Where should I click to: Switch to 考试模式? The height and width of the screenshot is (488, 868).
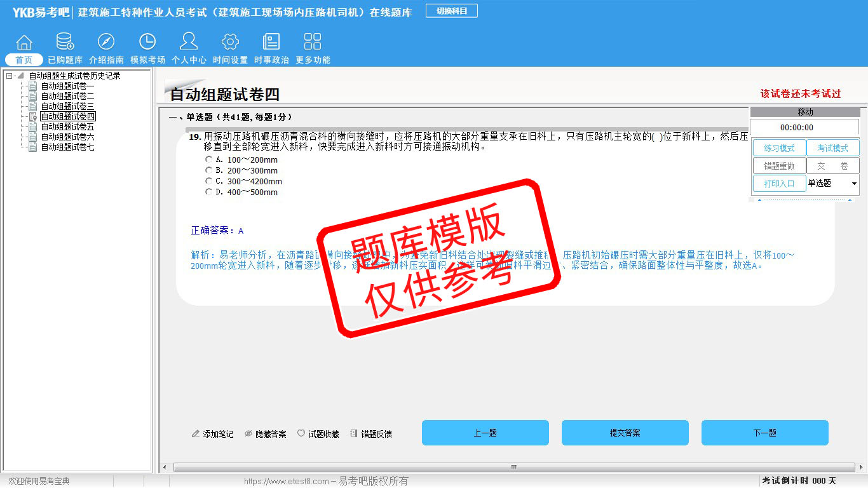832,148
